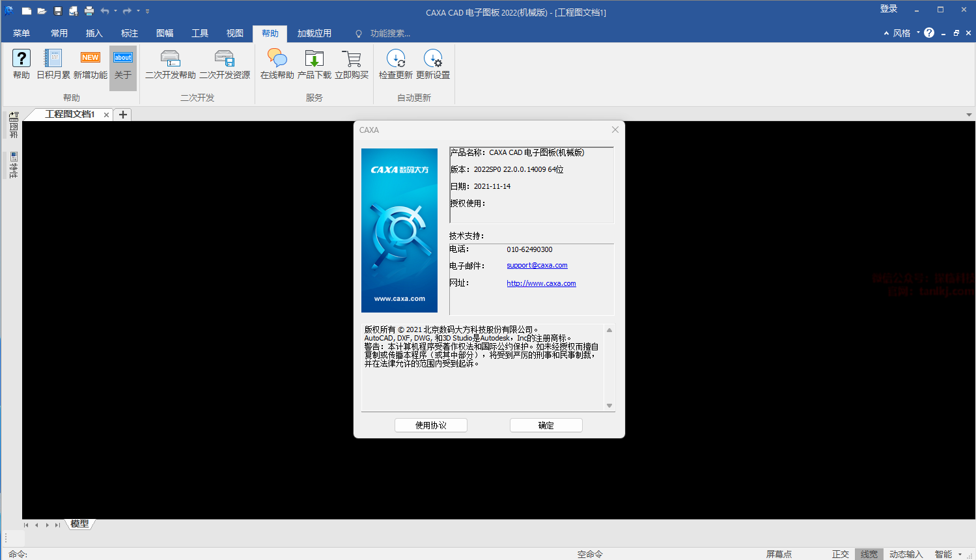Click the 功能搜索 search field
Screen dimensions: 976x560
(389, 33)
